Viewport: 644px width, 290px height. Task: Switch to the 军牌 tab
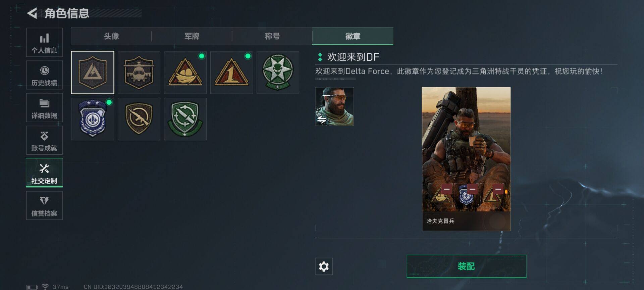click(192, 36)
